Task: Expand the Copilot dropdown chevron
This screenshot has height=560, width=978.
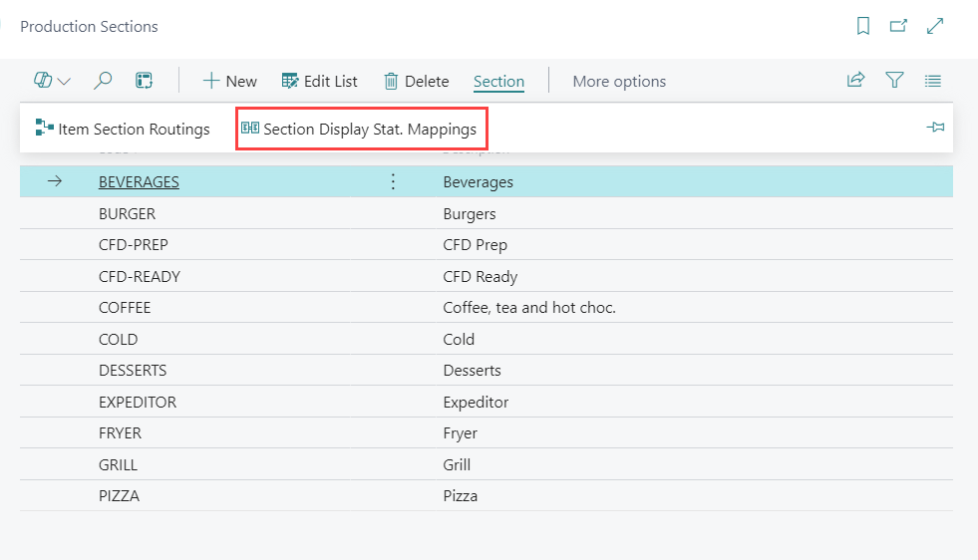Action: coord(65,82)
